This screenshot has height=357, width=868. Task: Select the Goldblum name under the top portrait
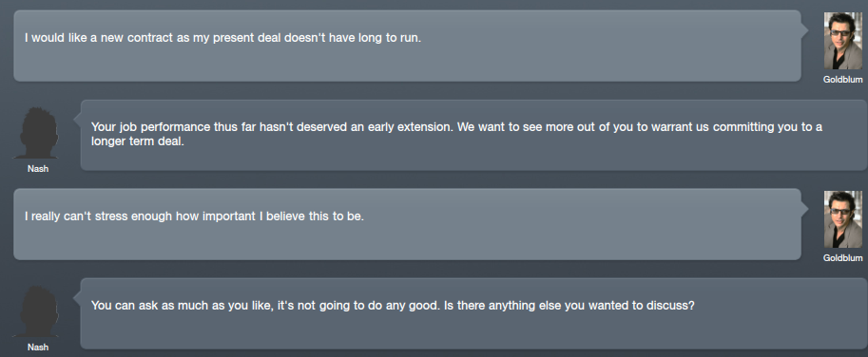tap(842, 80)
